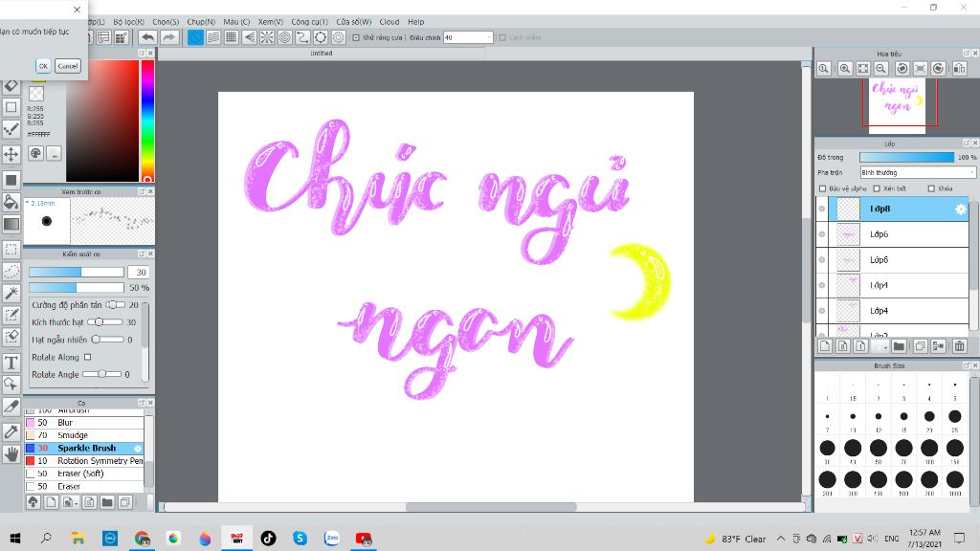Select the Rotation Symmetry Pen brush
Screen dimensions: 980x551
point(84,461)
